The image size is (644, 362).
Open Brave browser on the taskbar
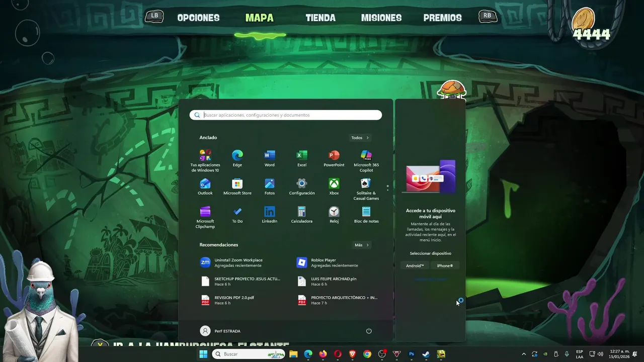click(x=353, y=354)
